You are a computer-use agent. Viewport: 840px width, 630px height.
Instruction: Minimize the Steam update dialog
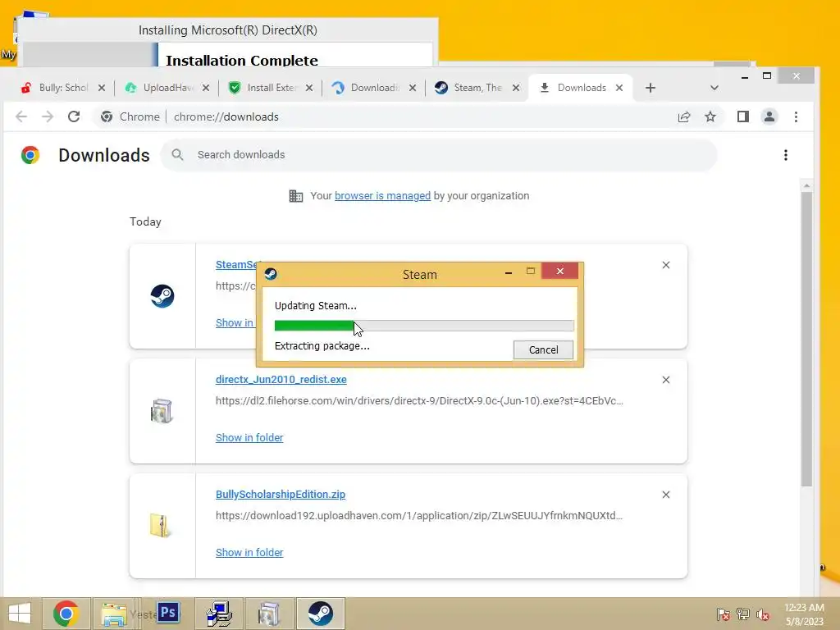(x=509, y=273)
